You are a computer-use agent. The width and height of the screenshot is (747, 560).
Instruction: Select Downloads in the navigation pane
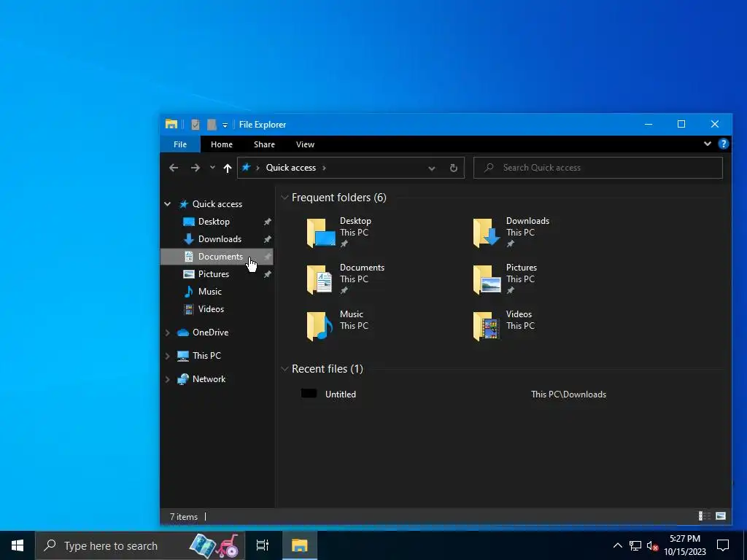point(219,239)
